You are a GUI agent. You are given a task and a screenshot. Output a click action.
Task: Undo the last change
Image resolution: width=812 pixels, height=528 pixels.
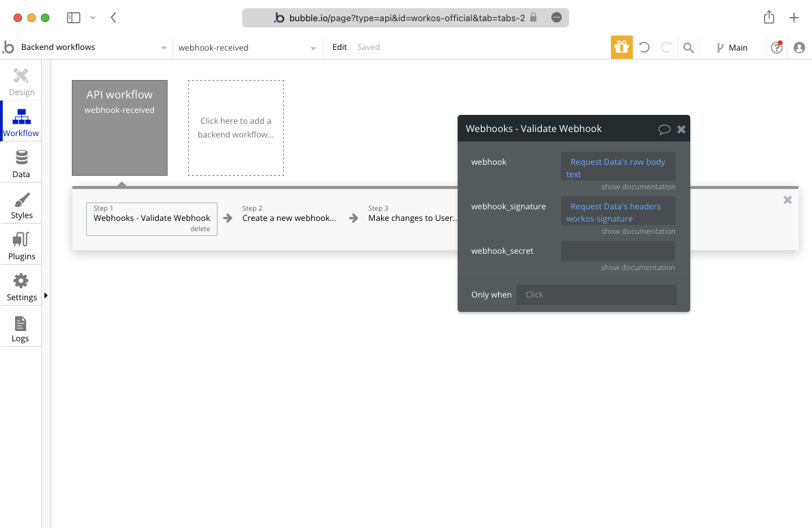(644, 47)
